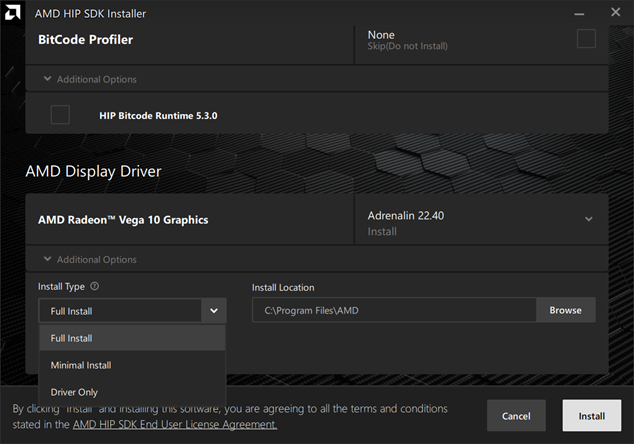Viewport: 634px width, 444px height.
Task: Expand the Adrenalin 22.40 chevron
Action: [x=588, y=219]
